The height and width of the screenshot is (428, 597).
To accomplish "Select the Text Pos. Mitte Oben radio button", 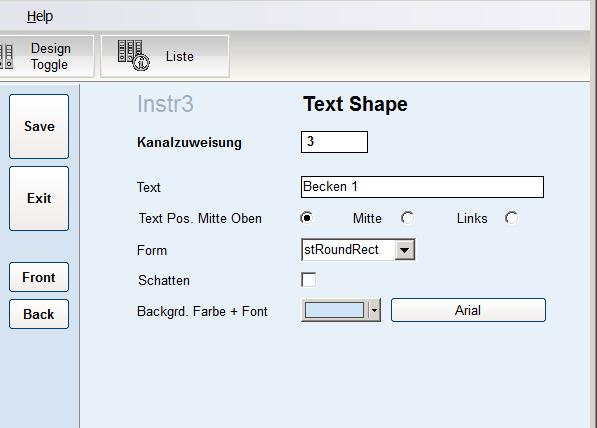I will 306,218.
